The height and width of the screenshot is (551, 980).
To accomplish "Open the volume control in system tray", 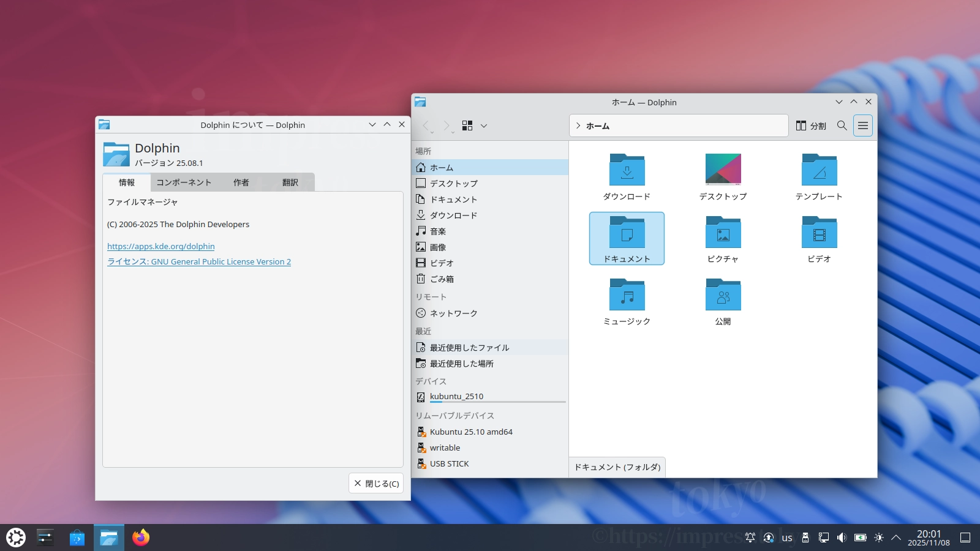I will [842, 538].
